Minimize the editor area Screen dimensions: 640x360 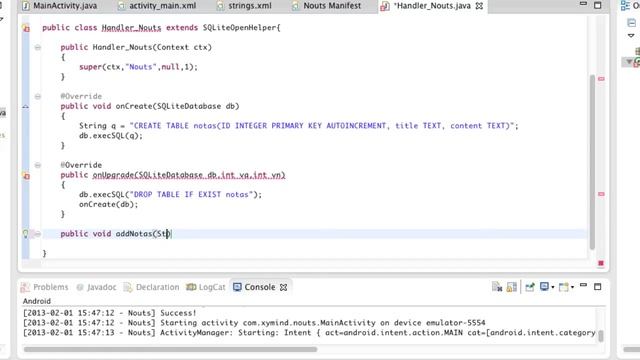[x=583, y=4]
